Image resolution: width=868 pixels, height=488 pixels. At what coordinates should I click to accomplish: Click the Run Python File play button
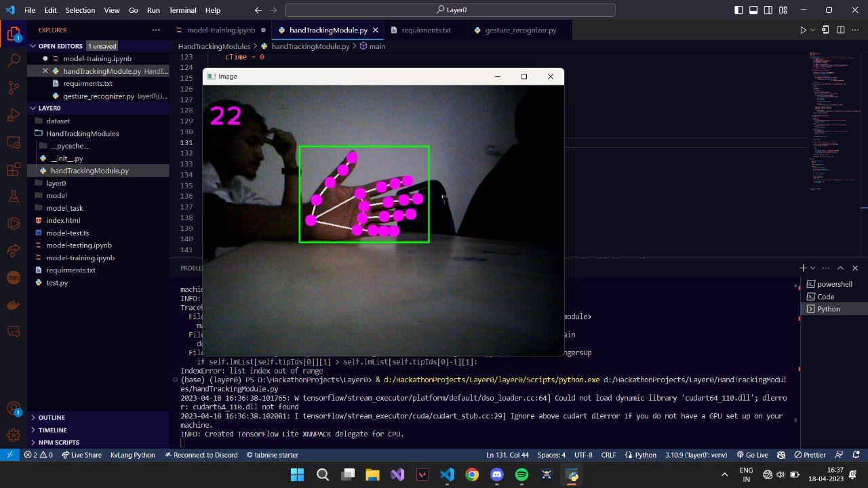click(803, 30)
